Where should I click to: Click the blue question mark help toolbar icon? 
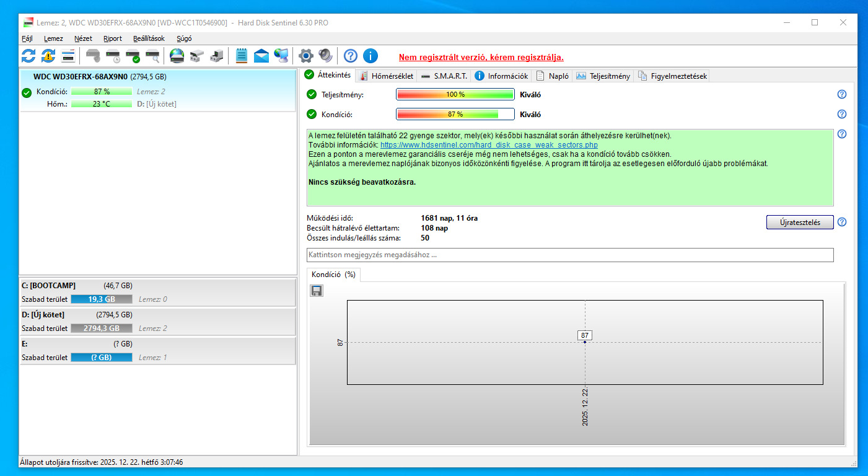coord(351,56)
